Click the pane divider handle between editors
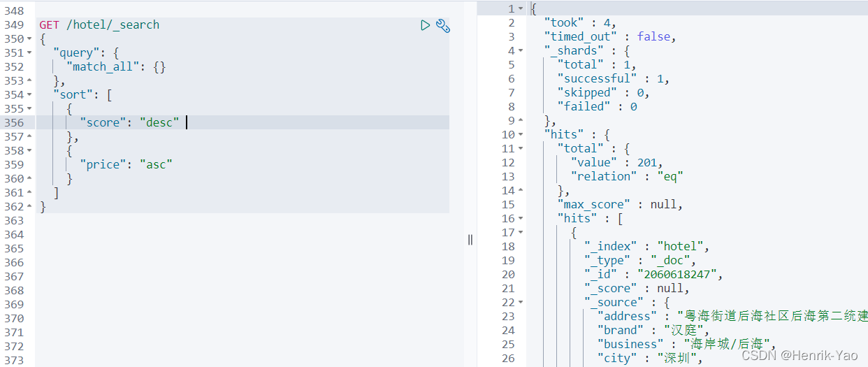 pos(470,240)
